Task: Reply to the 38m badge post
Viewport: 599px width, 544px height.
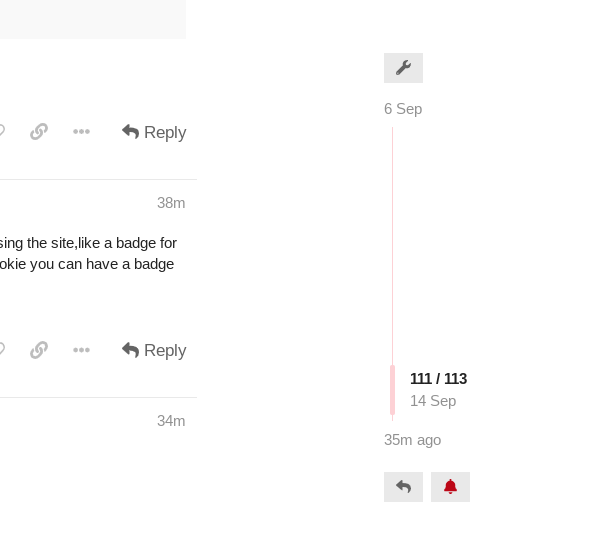Action: click(154, 350)
